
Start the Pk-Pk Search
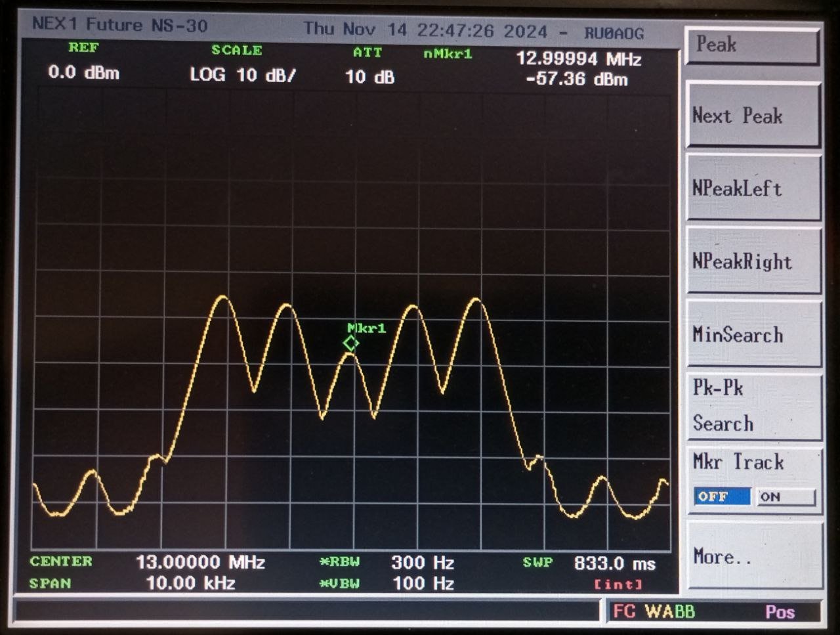[x=753, y=406]
